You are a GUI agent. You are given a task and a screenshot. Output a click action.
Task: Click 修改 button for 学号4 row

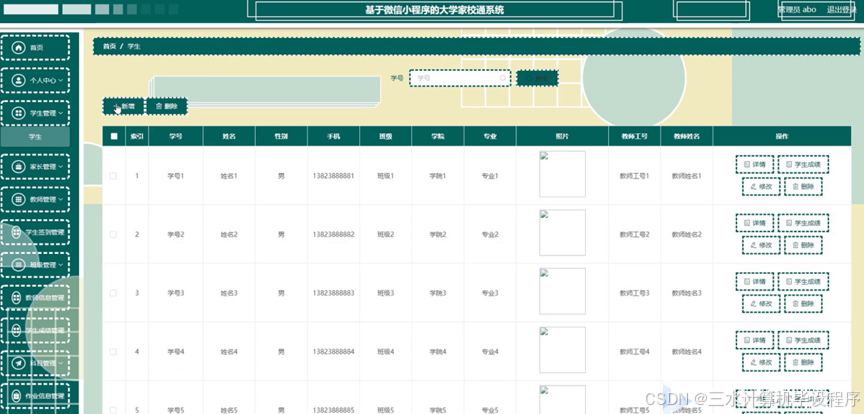(x=760, y=362)
